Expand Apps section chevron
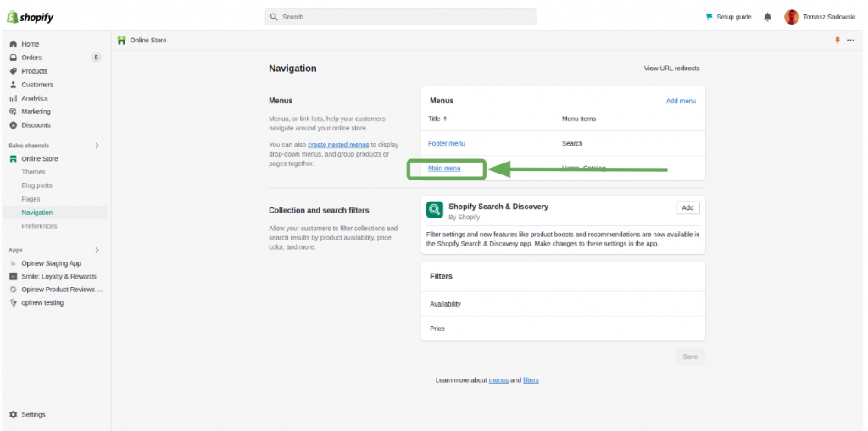This screenshot has height=431, width=868. (x=97, y=250)
